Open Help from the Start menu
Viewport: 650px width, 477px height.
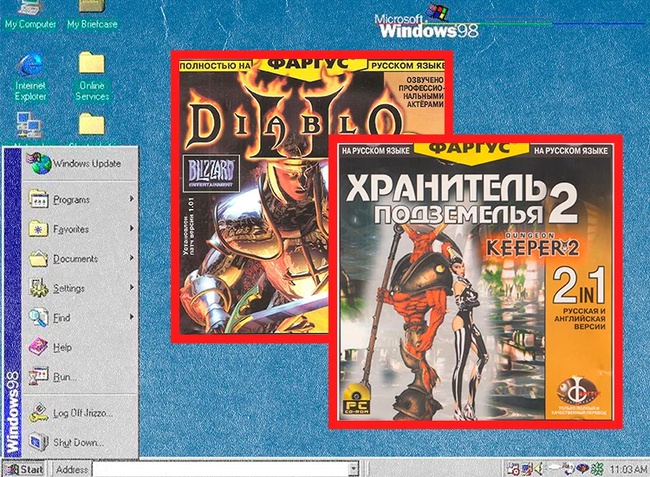click(x=80, y=347)
